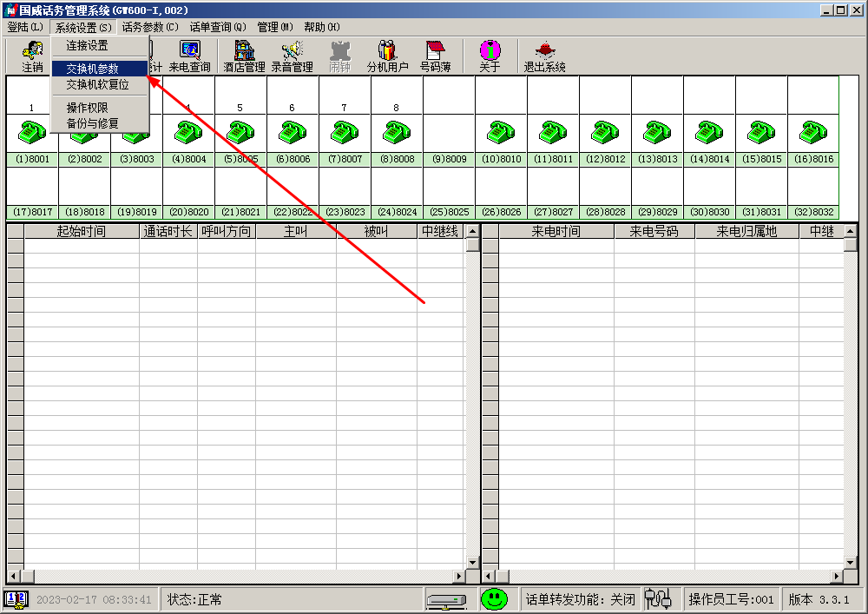Click the incoming calls table's scroll-down arrow
This screenshot has height=614, width=868.
coord(851,563)
